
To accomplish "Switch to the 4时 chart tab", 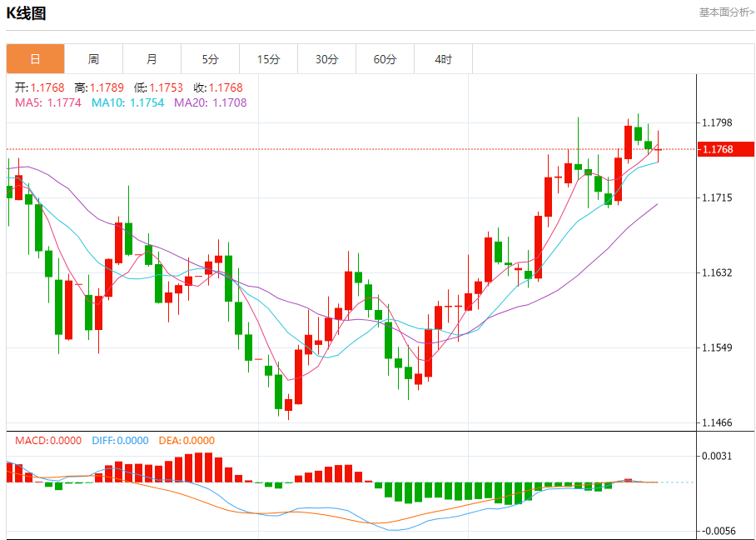I will pyautogui.click(x=443, y=59).
